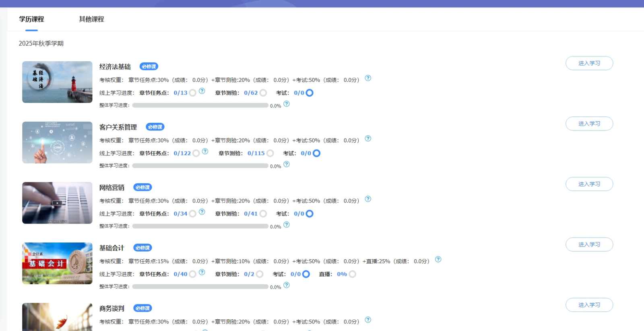The height and width of the screenshot is (331, 644).
Task: Click the 必修课 badge next to 经济法基础
Action: tap(149, 66)
